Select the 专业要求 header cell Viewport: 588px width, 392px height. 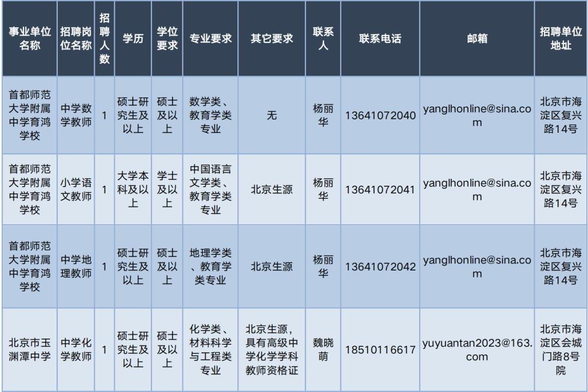pos(210,39)
